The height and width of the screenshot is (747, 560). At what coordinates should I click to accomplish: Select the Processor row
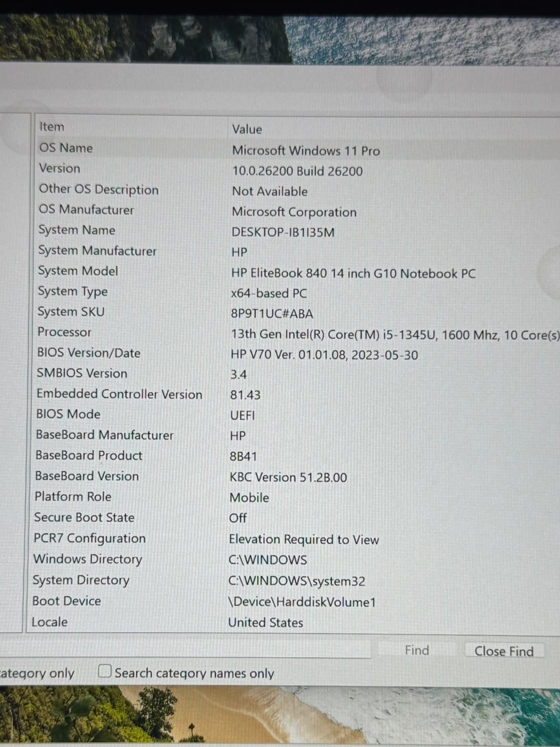pyautogui.click(x=64, y=332)
